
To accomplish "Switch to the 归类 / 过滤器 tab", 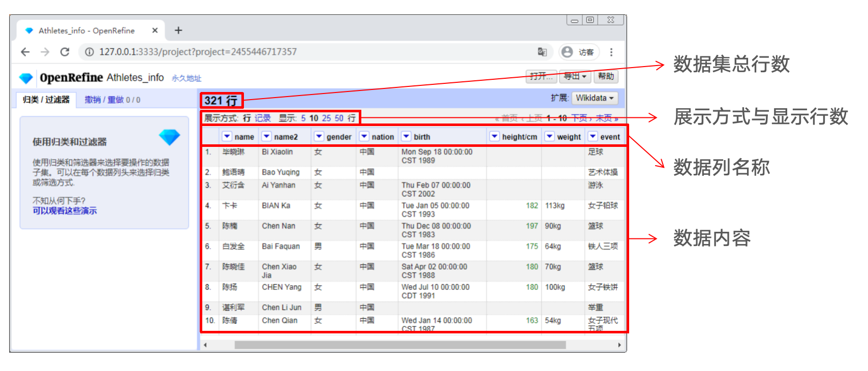I will tap(46, 100).
